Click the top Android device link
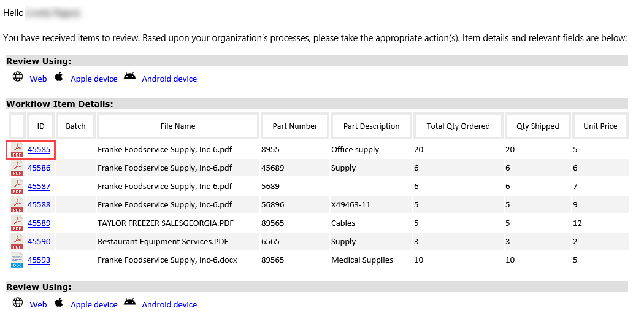Image resolution: width=644 pixels, height=321 pixels. pyautogui.click(x=169, y=79)
